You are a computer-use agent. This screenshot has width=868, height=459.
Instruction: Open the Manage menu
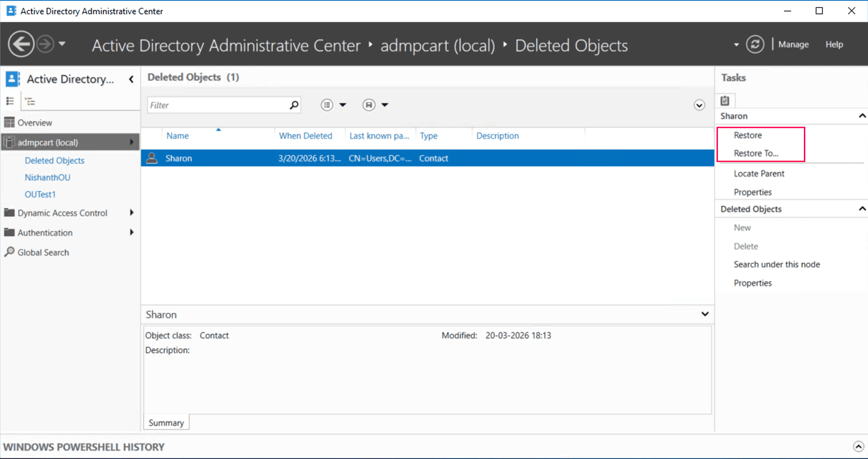[793, 44]
